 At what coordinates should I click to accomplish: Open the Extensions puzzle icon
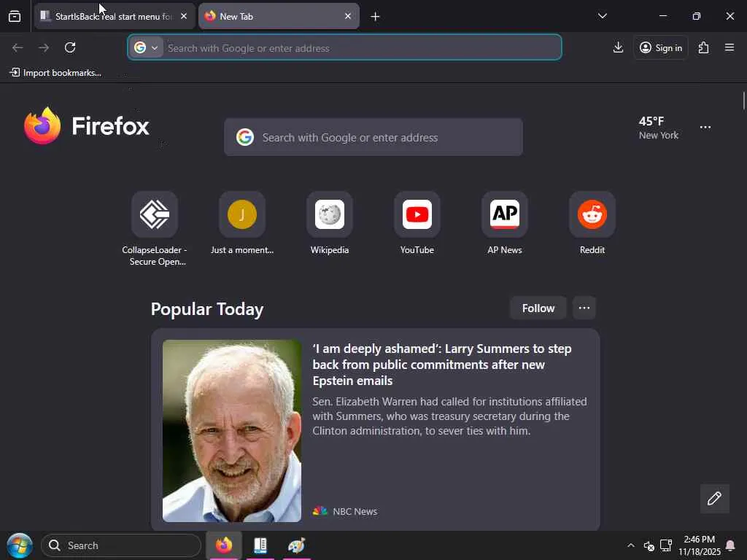704,47
